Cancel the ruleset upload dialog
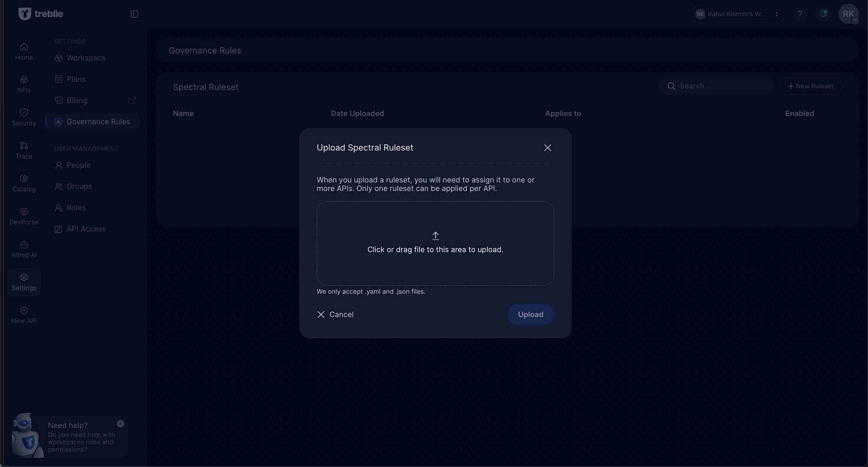This screenshot has width=868, height=467. click(x=335, y=314)
